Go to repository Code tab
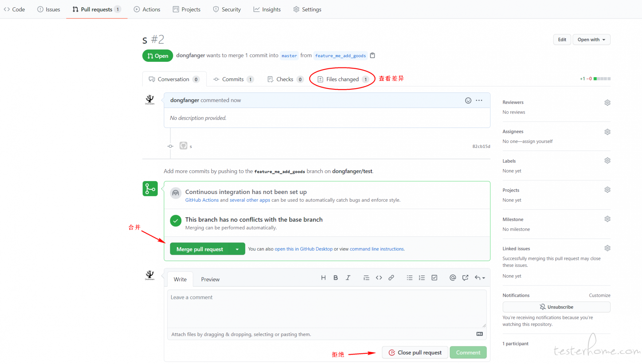 [14, 9]
